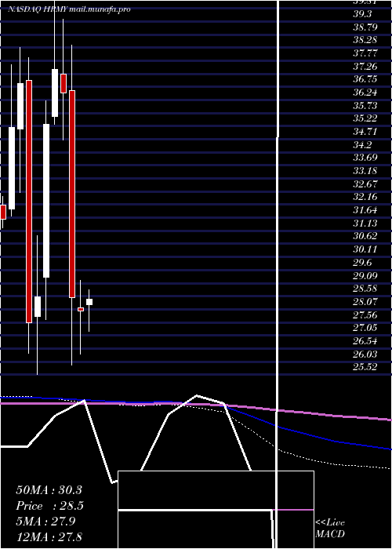The image size is (392, 549).
Task: Click the 34.2 price axis label
Action: (x=362, y=144)
